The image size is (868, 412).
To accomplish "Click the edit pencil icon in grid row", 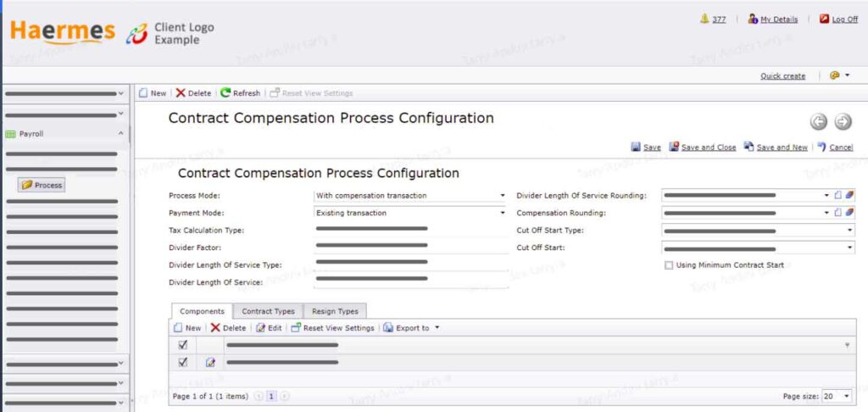I will click(x=210, y=363).
